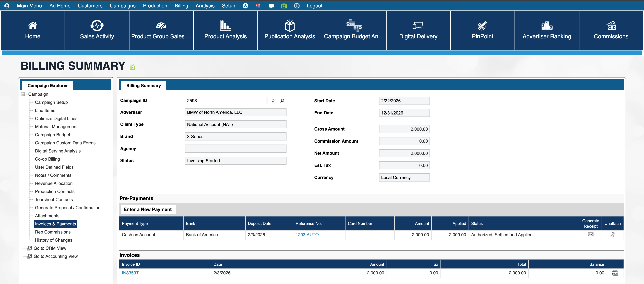Open the Billing menu
The width and height of the screenshot is (644, 284).
pos(181,6)
